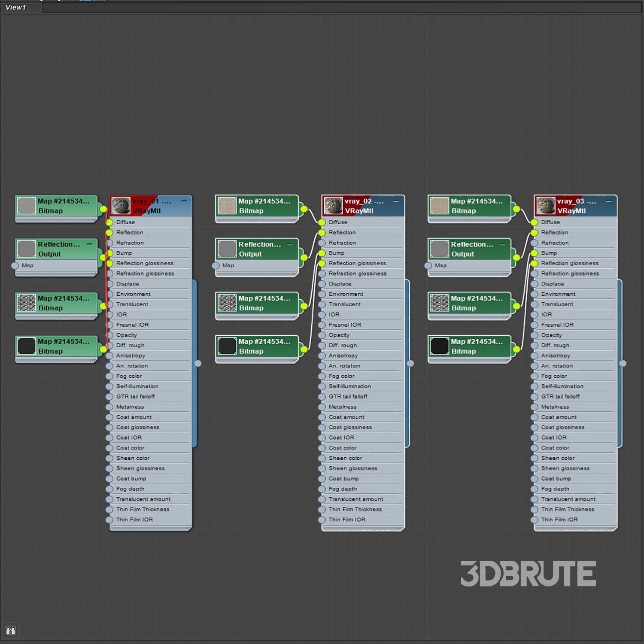Click the Bump input socket on vray_03
This screenshot has width=644, height=644.
tap(535, 253)
